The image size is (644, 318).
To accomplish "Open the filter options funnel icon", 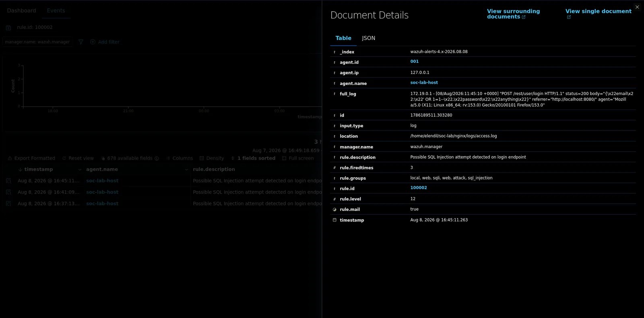I will 81,42.
